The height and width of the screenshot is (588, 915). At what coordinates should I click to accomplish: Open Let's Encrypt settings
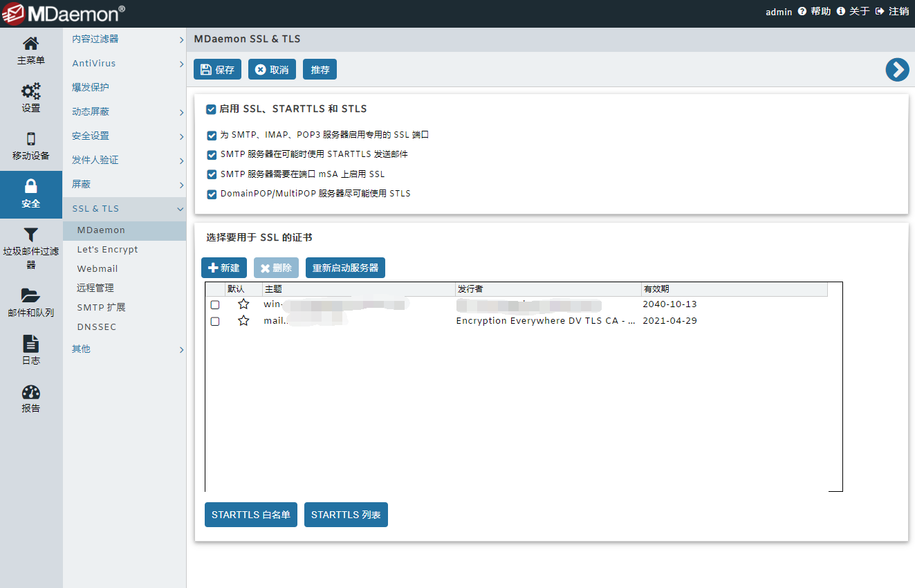(107, 250)
